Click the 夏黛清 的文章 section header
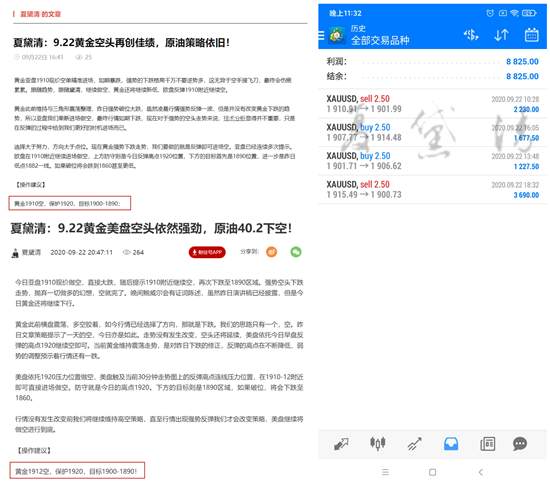The height and width of the screenshot is (489, 550). pos(40,14)
